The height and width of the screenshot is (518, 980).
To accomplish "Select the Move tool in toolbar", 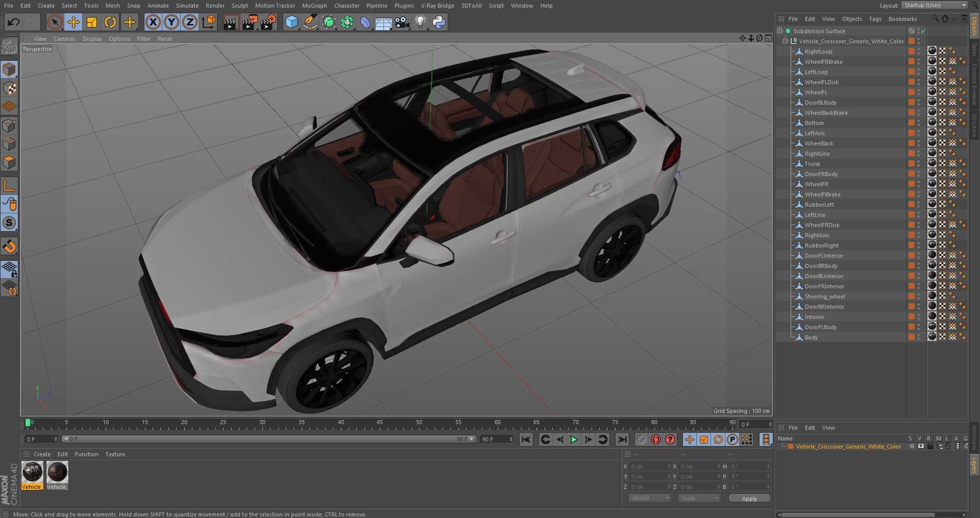I will click(73, 22).
